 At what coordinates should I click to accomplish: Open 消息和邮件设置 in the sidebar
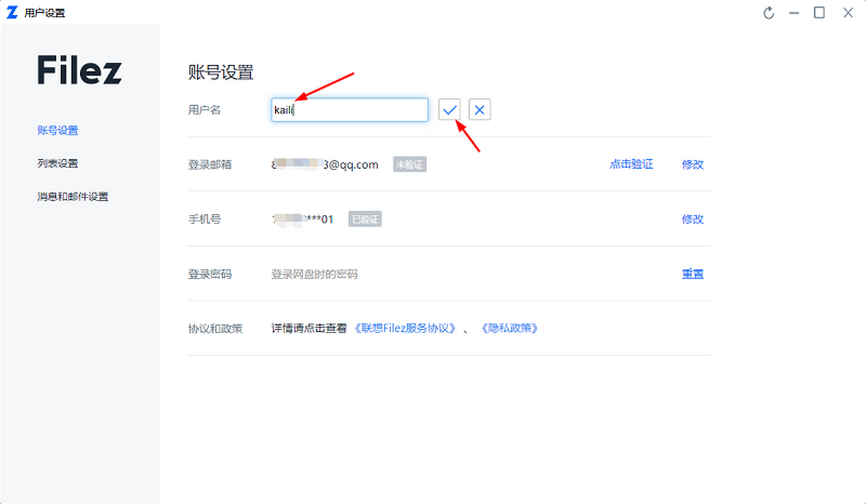click(x=73, y=197)
